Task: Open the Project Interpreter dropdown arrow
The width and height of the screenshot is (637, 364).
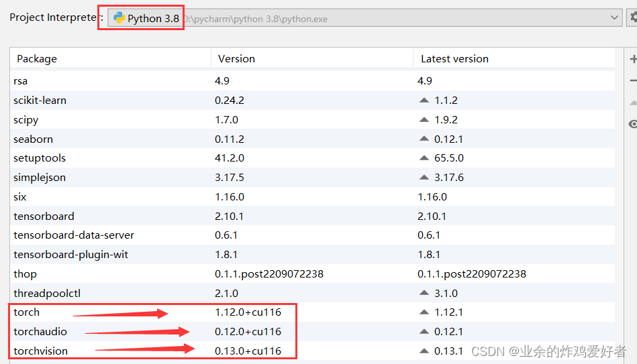Action: [x=614, y=17]
